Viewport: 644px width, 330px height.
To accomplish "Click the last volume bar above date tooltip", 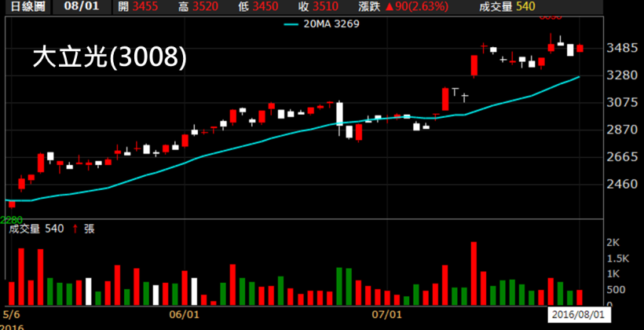I will coord(580,298).
